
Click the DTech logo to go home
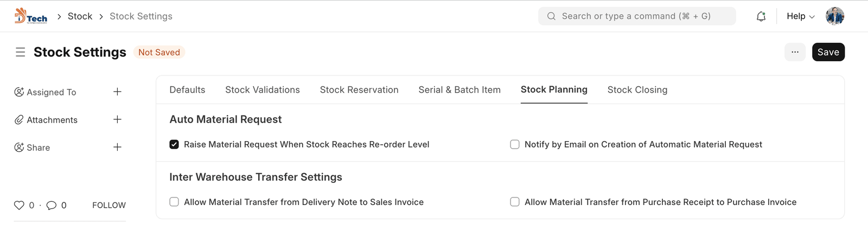pyautogui.click(x=31, y=16)
